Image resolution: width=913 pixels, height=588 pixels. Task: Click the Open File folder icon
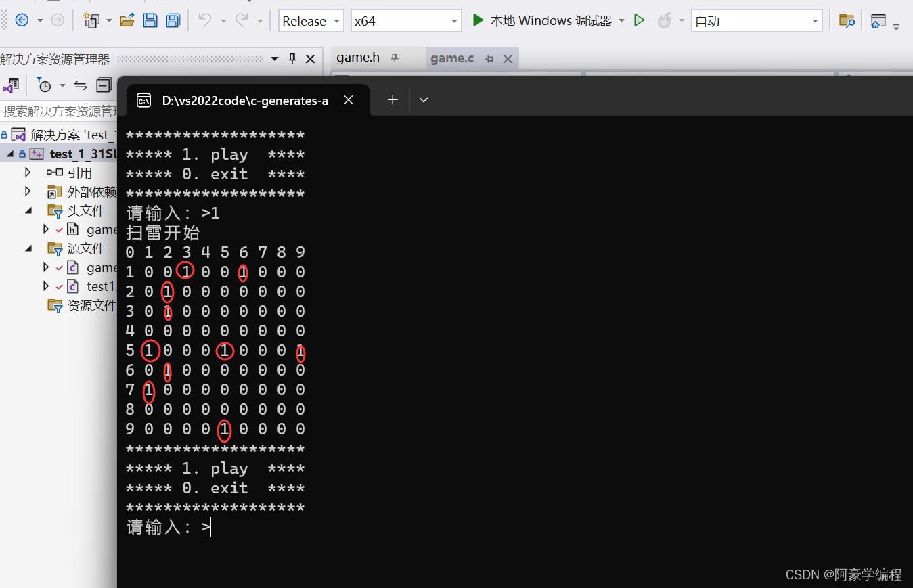tap(127, 20)
